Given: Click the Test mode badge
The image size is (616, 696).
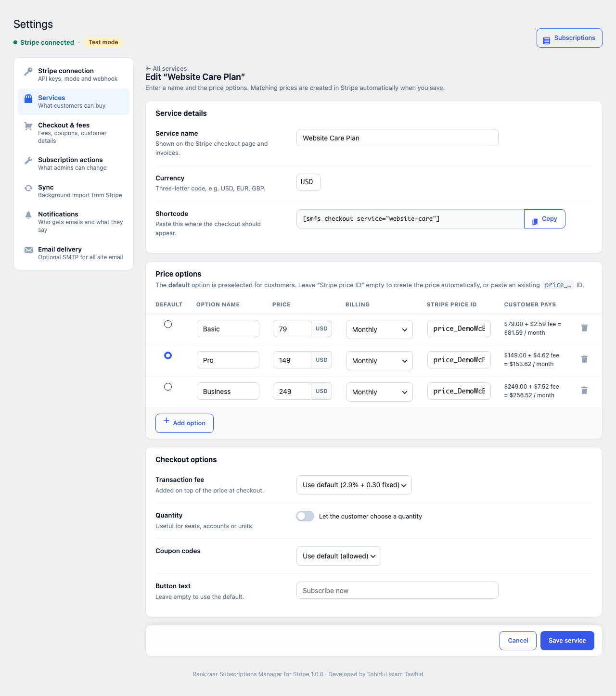Looking at the screenshot, I should (x=103, y=42).
